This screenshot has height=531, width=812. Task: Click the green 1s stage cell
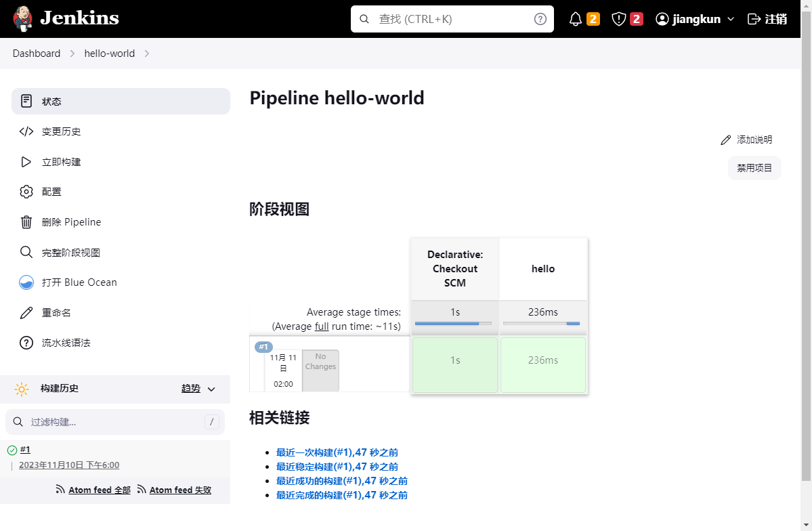[x=454, y=364]
